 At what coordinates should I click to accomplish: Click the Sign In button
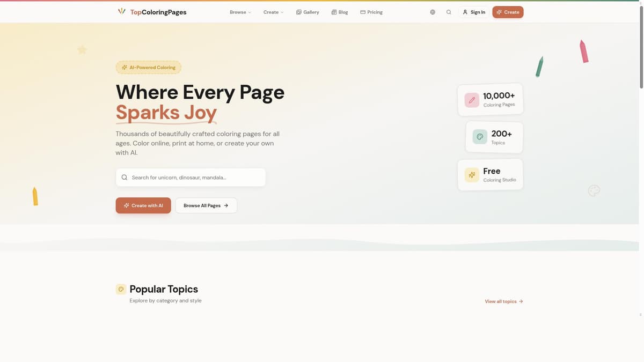474,12
